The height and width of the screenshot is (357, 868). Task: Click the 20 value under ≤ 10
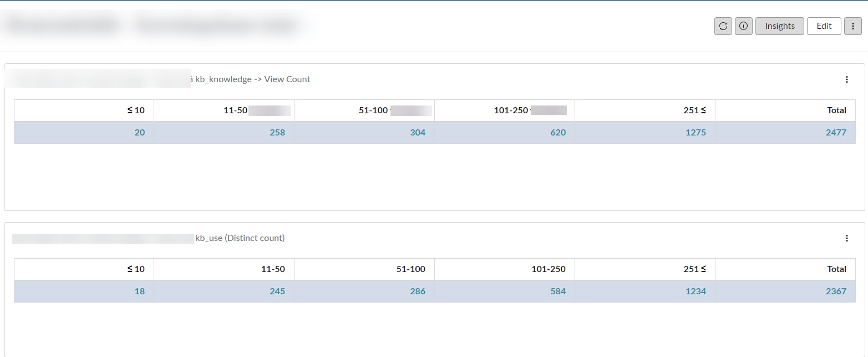coord(139,133)
